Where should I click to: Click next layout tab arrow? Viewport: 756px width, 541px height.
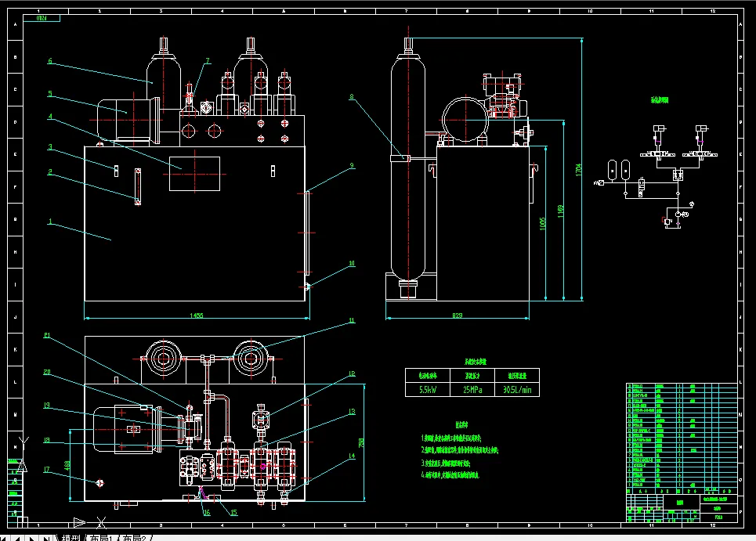[x=31, y=538]
